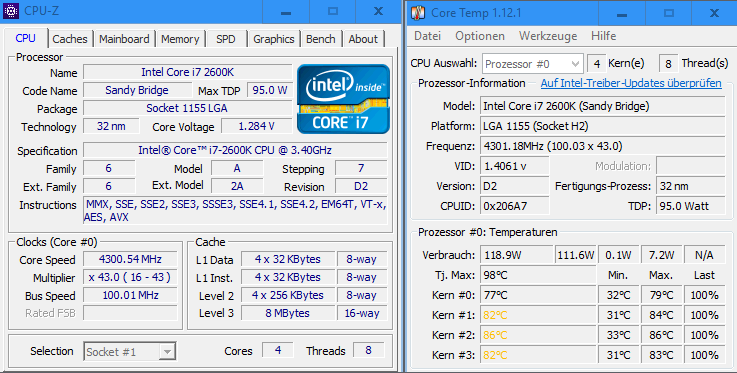The height and width of the screenshot is (373, 737).
Task: Open the Graphics tab
Action: click(274, 39)
